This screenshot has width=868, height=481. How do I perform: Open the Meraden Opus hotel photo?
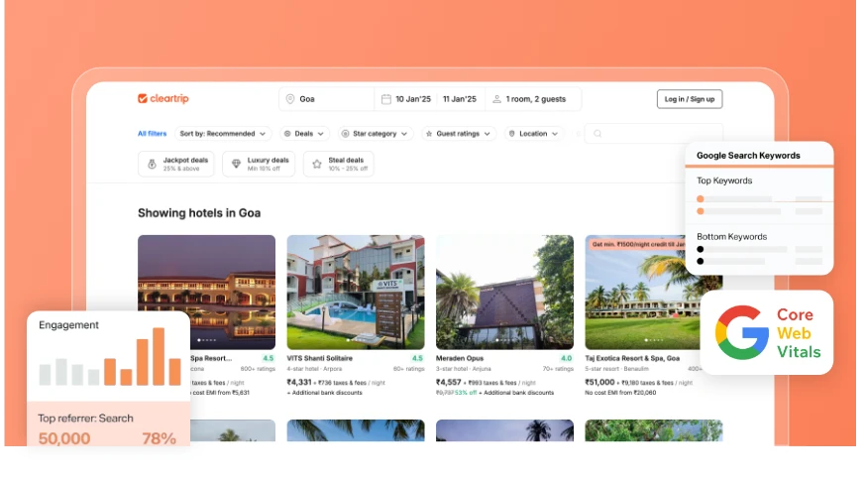[x=504, y=292]
